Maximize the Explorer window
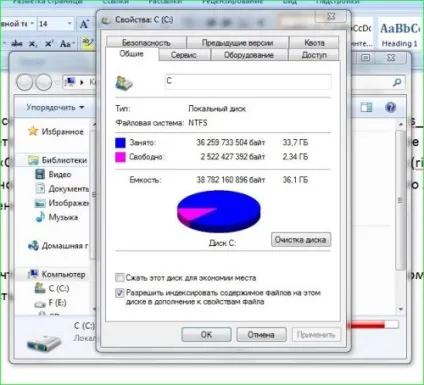The width and height of the screenshot is (424, 385). click(365, 58)
